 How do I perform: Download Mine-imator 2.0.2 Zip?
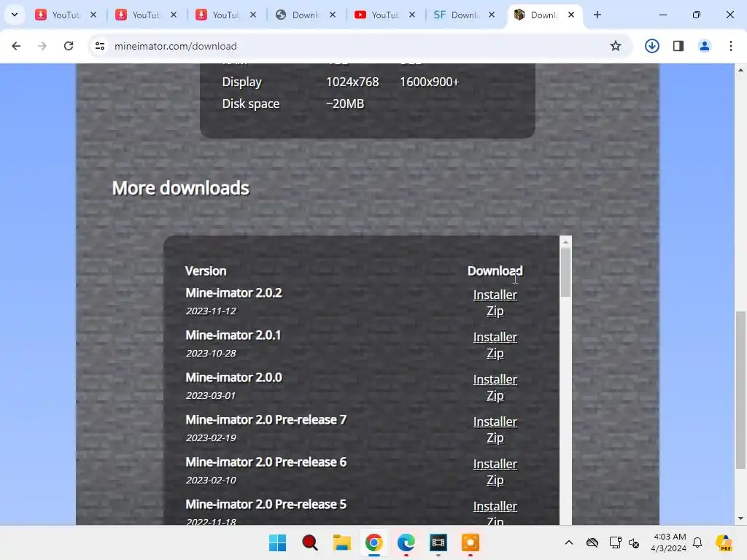pos(495,311)
